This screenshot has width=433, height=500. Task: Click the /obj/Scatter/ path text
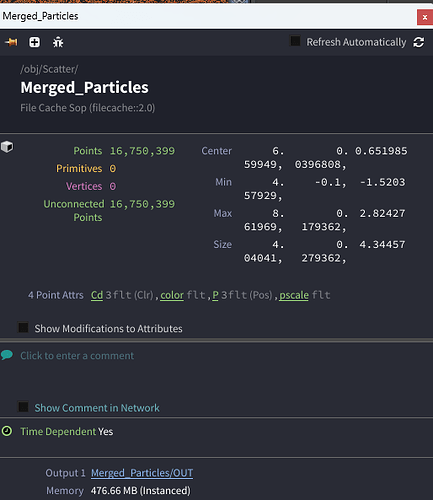coord(49,69)
